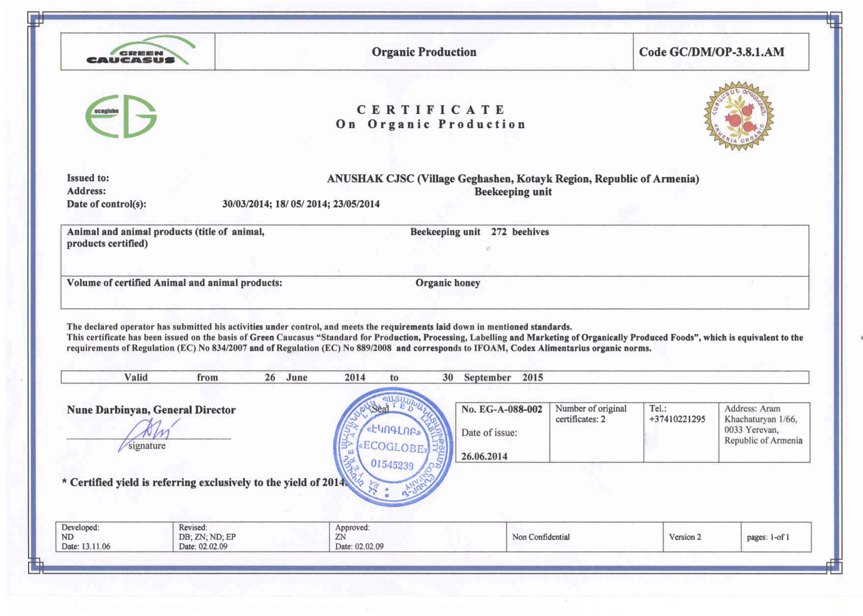This screenshot has height=616, width=863.
Task: Click 'pages: 1-of 1' in the footer
Action: tap(768, 537)
